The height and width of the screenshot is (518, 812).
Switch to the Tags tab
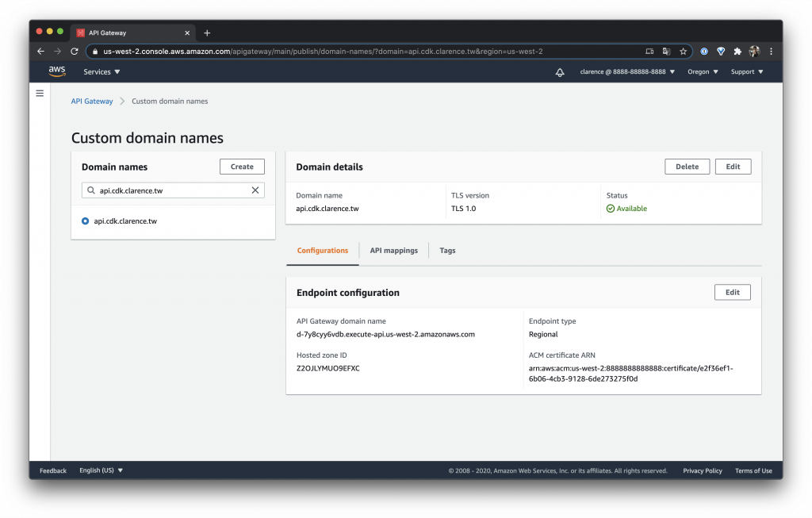tap(447, 250)
